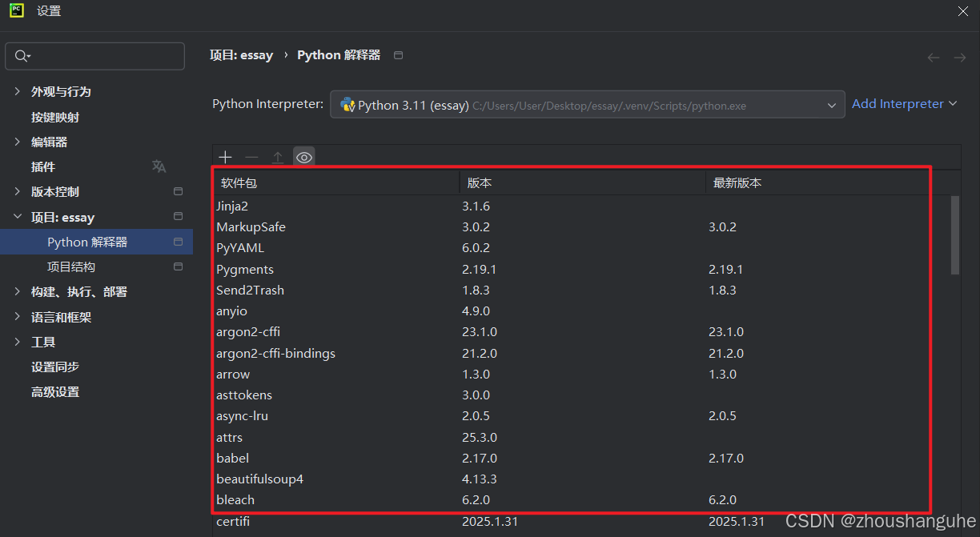Expand 版本控制 settings group

coord(17,191)
